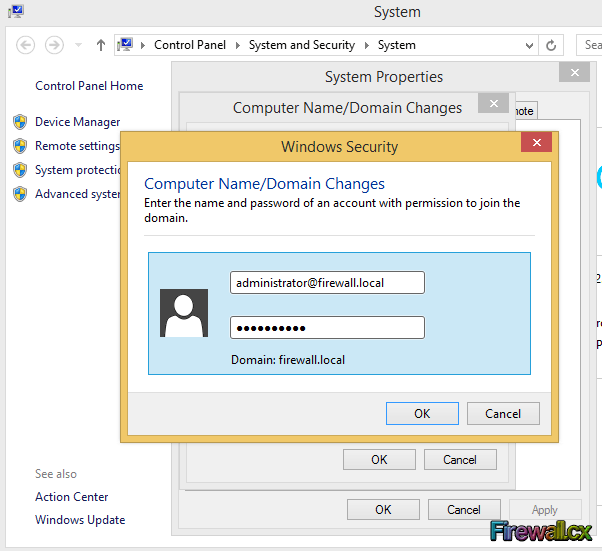The width and height of the screenshot is (602, 551).
Task: Expand arrow after Control Panel breadcrumb
Action: tap(238, 45)
